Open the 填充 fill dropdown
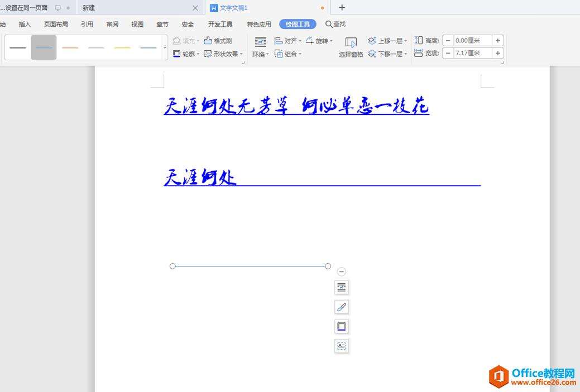This screenshot has height=392, width=580. coord(186,41)
